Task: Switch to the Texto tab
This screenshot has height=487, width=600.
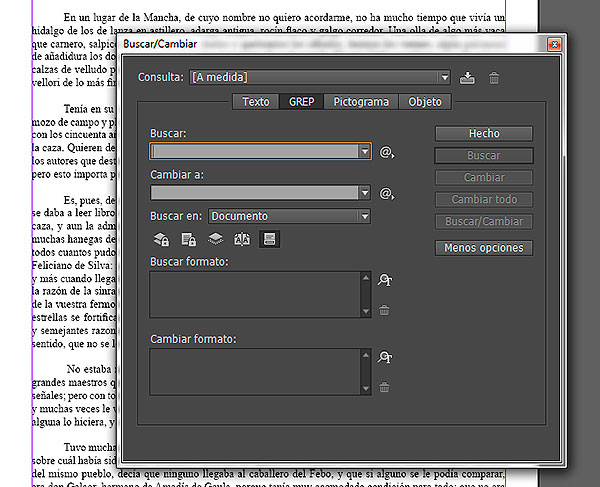Action: point(256,102)
